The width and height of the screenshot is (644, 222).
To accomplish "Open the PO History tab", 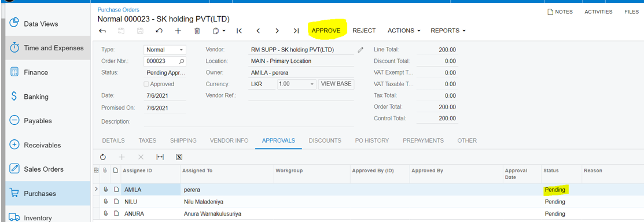I will pyautogui.click(x=371, y=140).
